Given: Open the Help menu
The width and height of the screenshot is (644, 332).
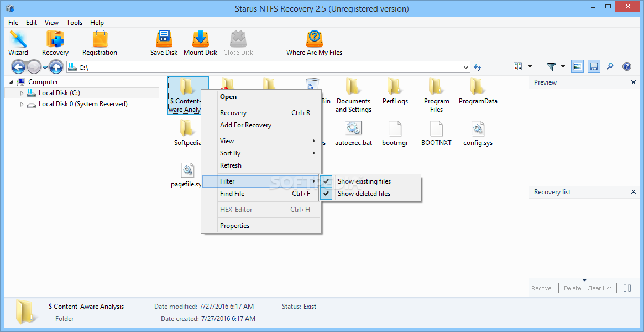Looking at the screenshot, I should pyautogui.click(x=97, y=23).
